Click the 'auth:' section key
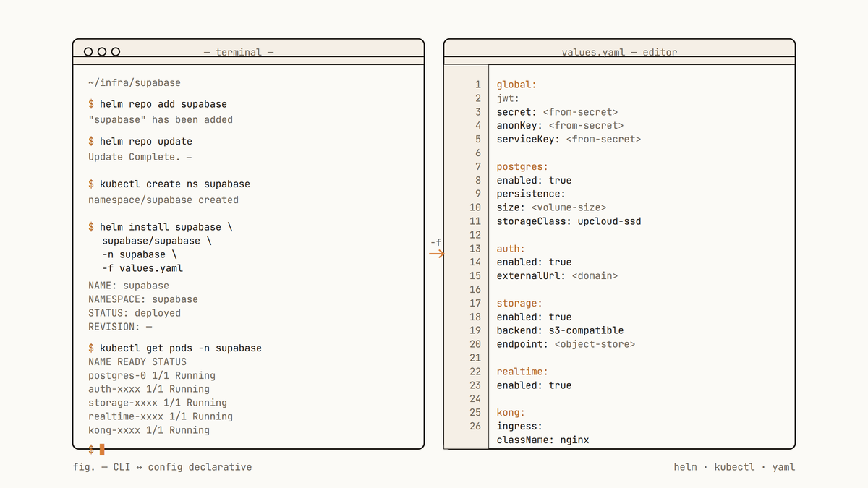This screenshot has width=868, height=488. [511, 248]
